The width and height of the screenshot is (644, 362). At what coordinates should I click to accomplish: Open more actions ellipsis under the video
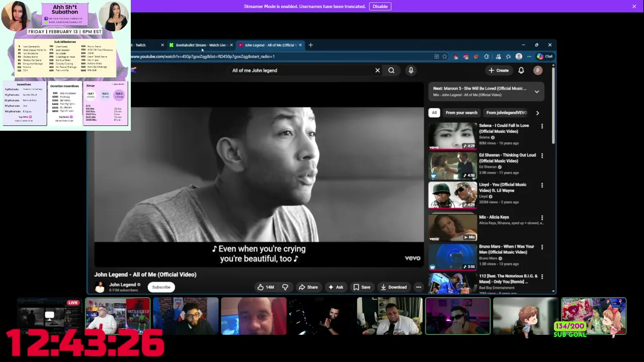tap(419, 287)
